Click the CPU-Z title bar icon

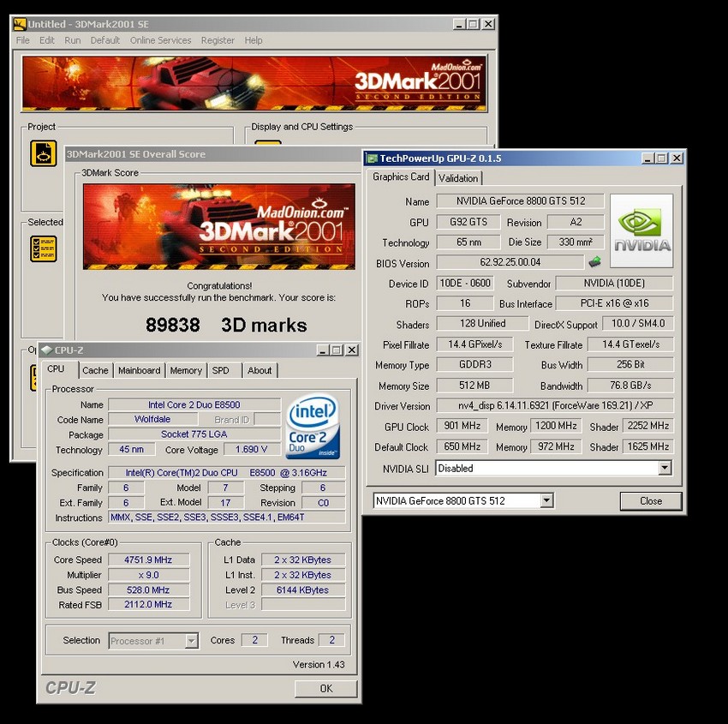point(46,350)
